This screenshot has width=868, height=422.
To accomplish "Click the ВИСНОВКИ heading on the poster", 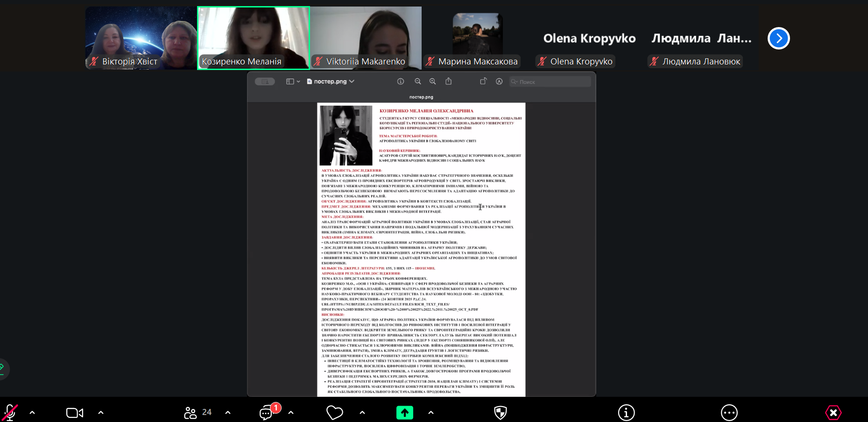I will 332,315.
